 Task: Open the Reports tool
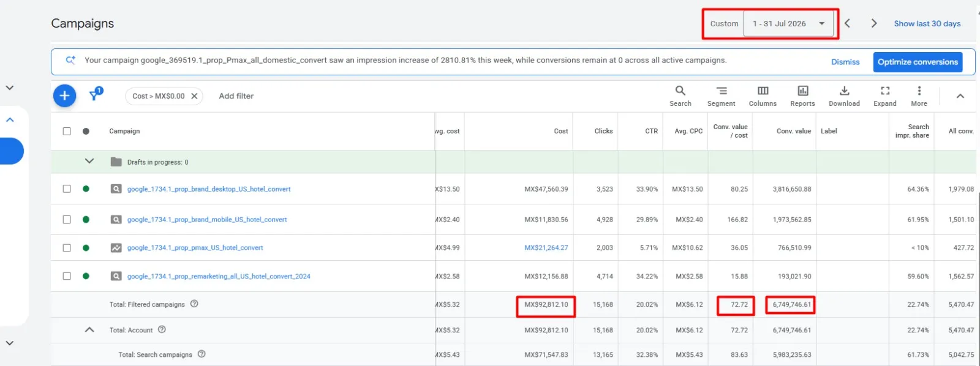(802, 96)
